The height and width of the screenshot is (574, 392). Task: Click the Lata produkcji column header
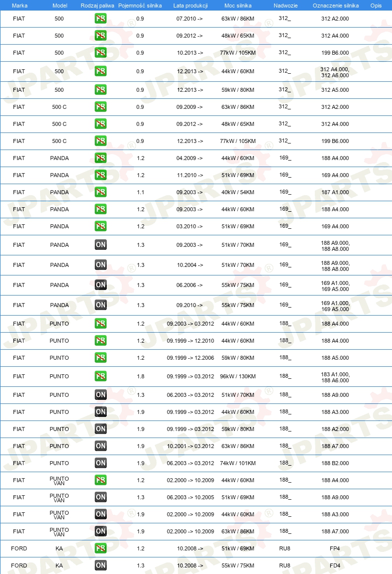click(x=190, y=6)
